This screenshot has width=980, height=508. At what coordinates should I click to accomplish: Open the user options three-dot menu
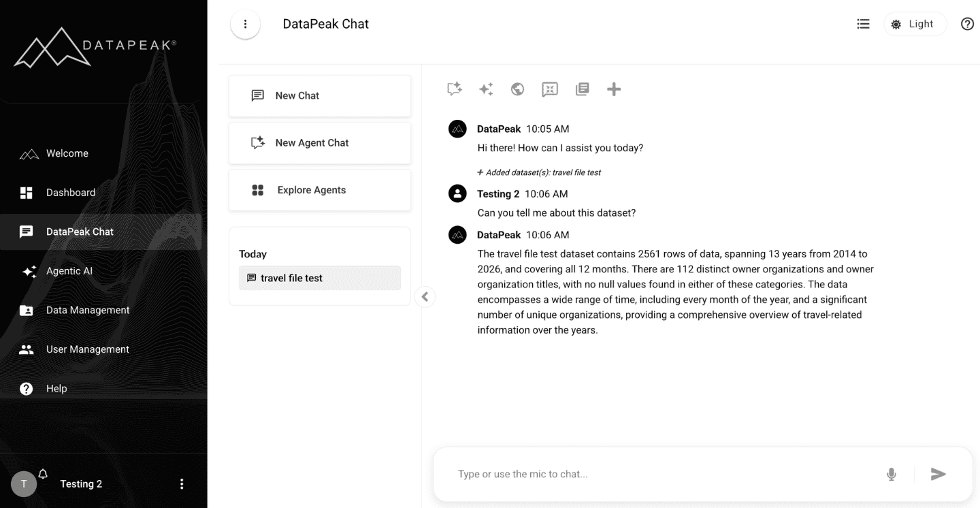pyautogui.click(x=182, y=484)
